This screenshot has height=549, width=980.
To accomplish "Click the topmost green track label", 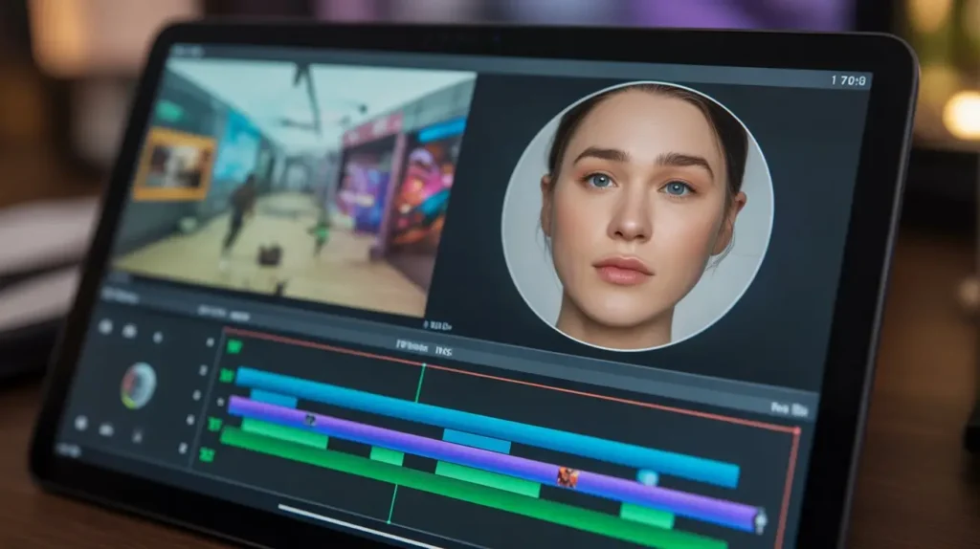I will click(x=234, y=346).
